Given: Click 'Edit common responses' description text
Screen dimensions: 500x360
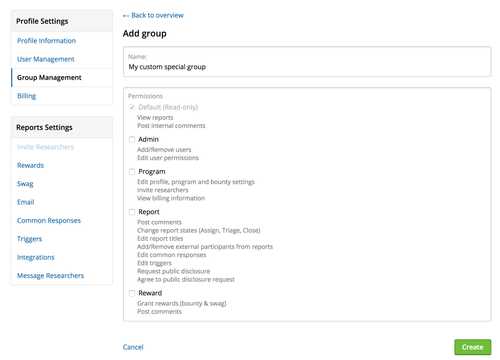Looking at the screenshot, I should click(x=172, y=255).
